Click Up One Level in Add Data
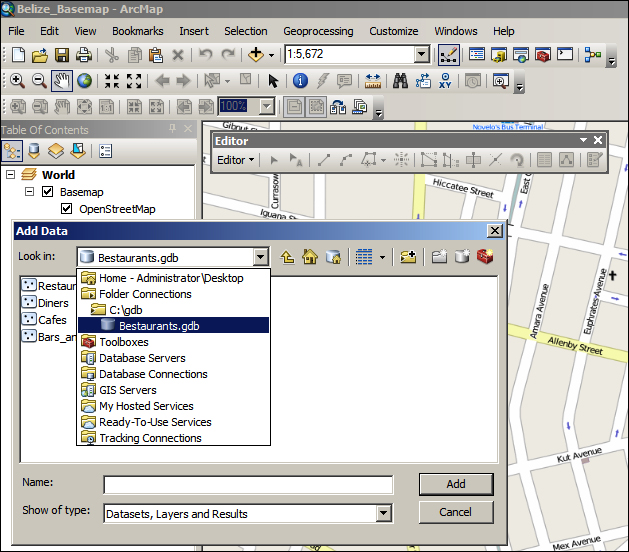The height and width of the screenshot is (552, 629). pyautogui.click(x=288, y=257)
